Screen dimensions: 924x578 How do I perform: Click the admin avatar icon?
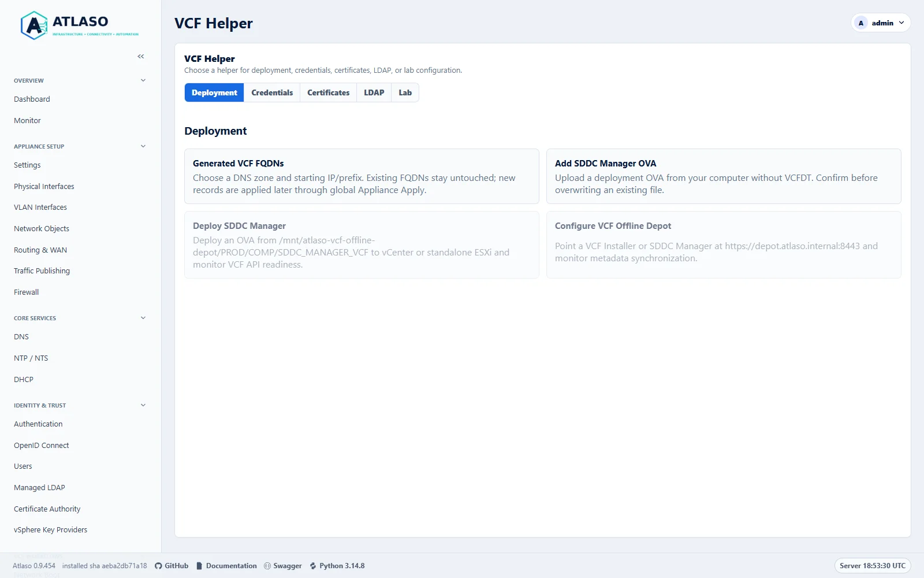click(861, 23)
